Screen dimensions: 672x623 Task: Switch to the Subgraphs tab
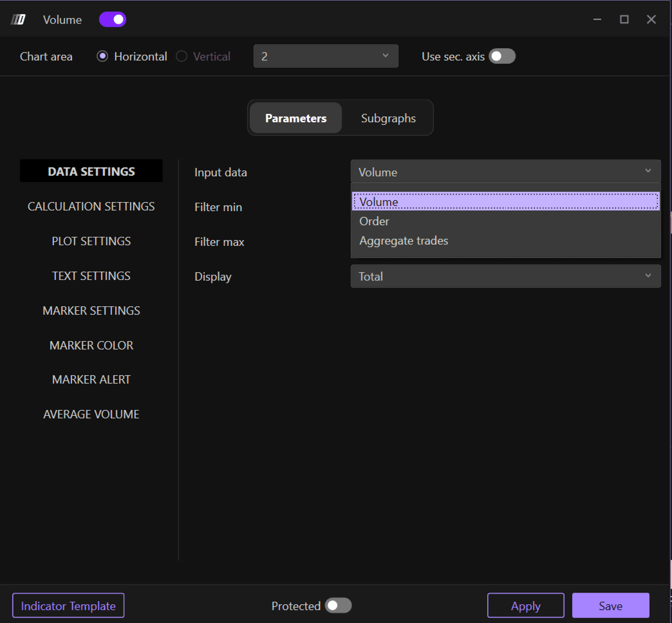[388, 118]
